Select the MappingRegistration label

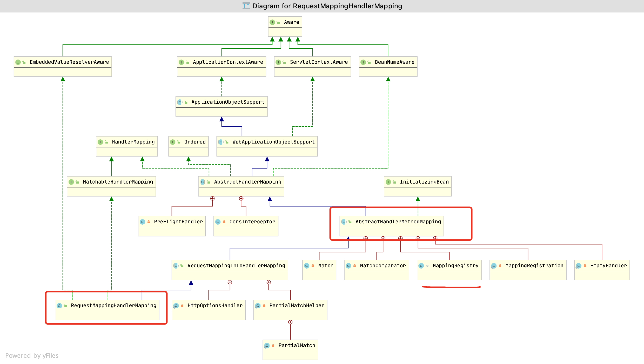pyautogui.click(x=534, y=266)
